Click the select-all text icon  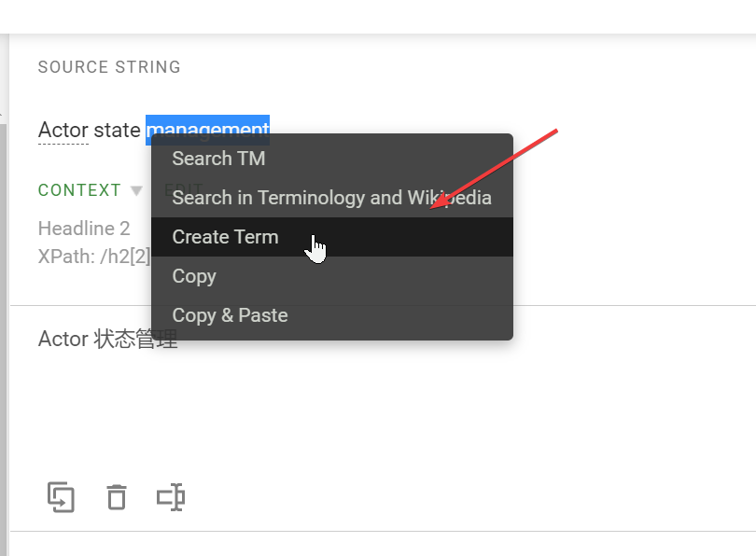coord(171,497)
